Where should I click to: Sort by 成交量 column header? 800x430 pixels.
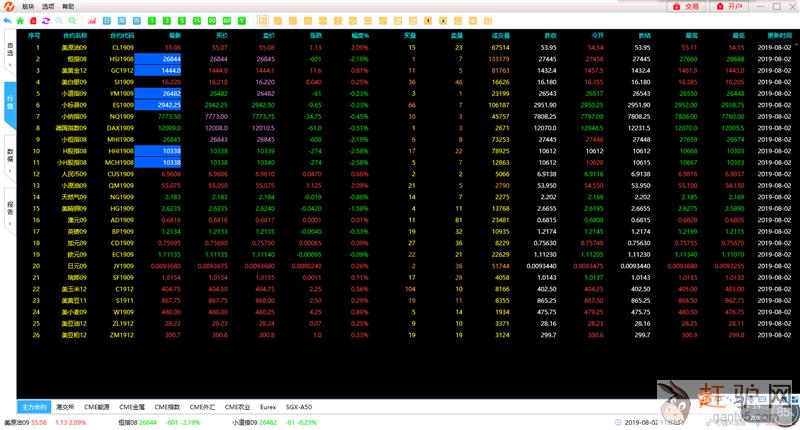pyautogui.click(x=500, y=34)
